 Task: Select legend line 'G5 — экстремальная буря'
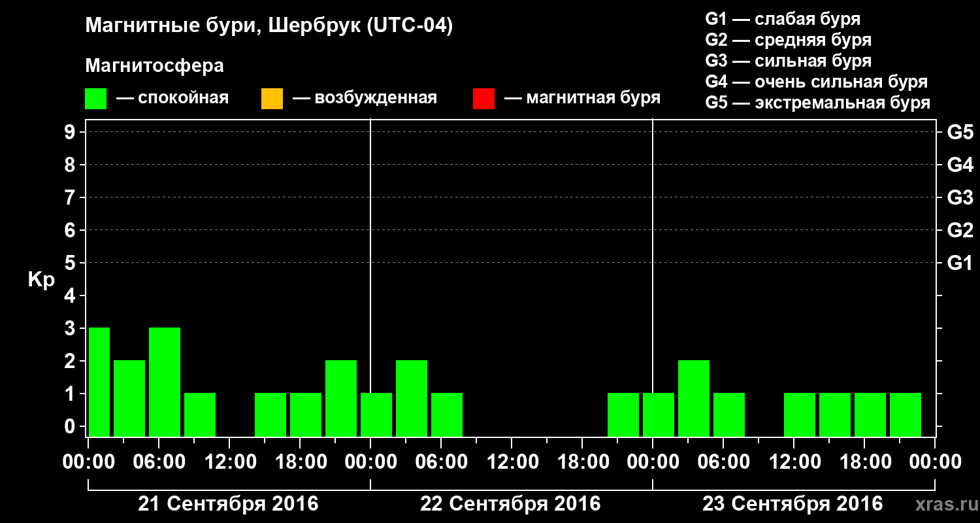[x=818, y=103]
